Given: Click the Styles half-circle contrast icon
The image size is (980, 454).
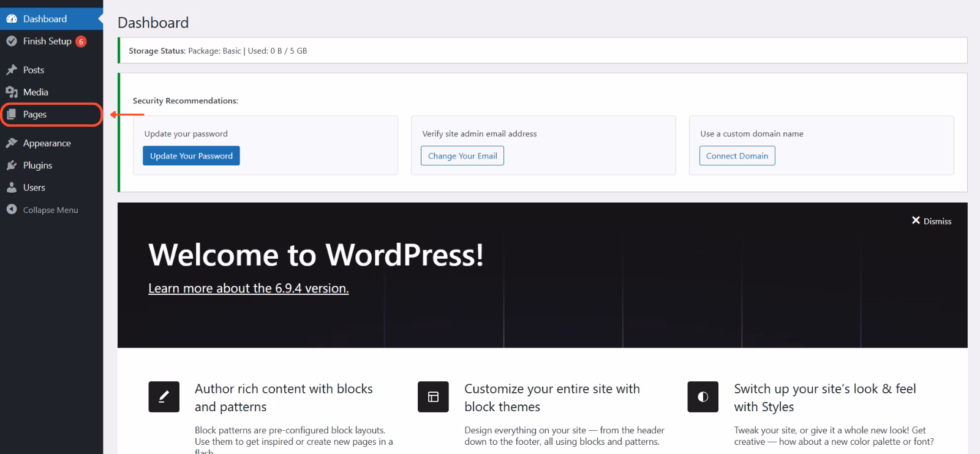Looking at the screenshot, I should (703, 396).
